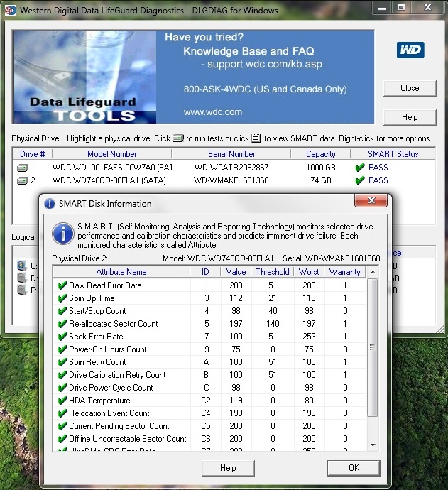Click the Close button in the main window
The image size is (448, 490).
(x=410, y=88)
